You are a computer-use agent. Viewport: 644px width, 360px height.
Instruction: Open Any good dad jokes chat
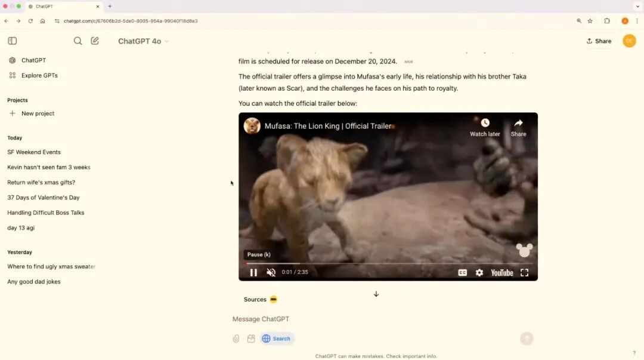click(x=33, y=282)
